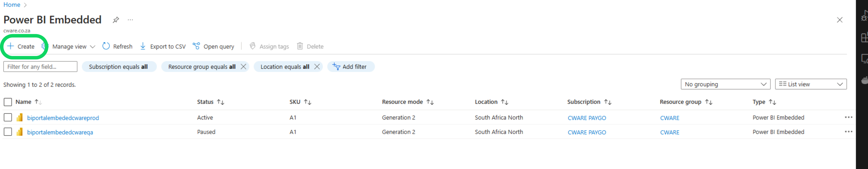Image resolution: width=868 pixels, height=169 pixels.
Task: Check the biportalembededcwareqa row checkbox
Action: [x=8, y=132]
